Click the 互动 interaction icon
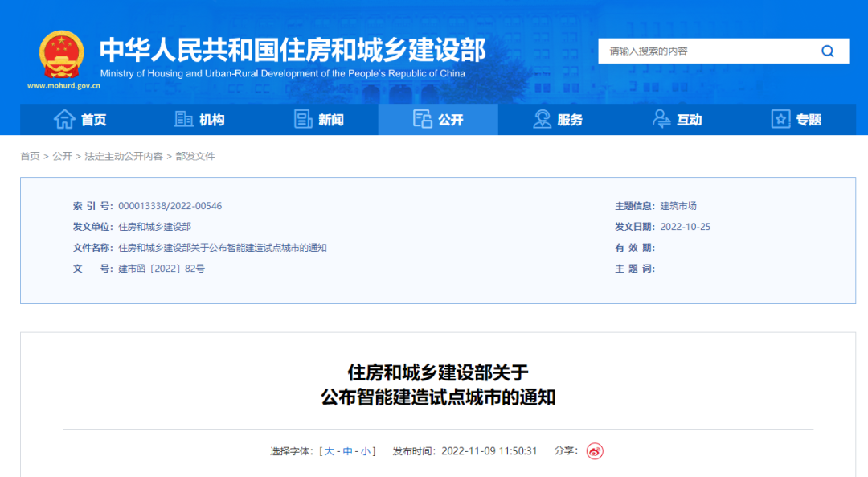 point(661,120)
